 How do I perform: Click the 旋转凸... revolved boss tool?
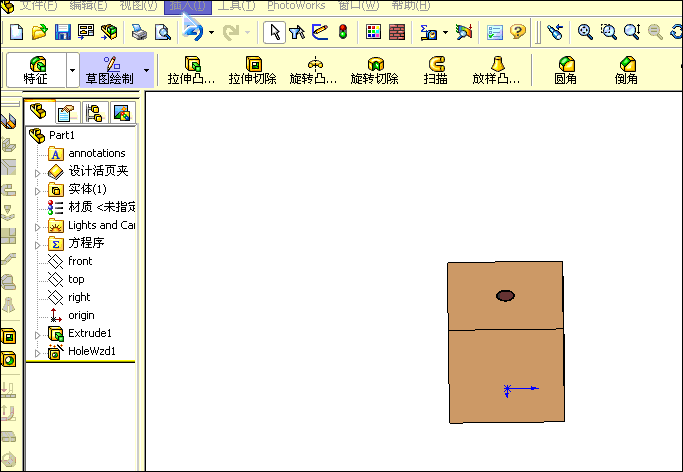314,70
